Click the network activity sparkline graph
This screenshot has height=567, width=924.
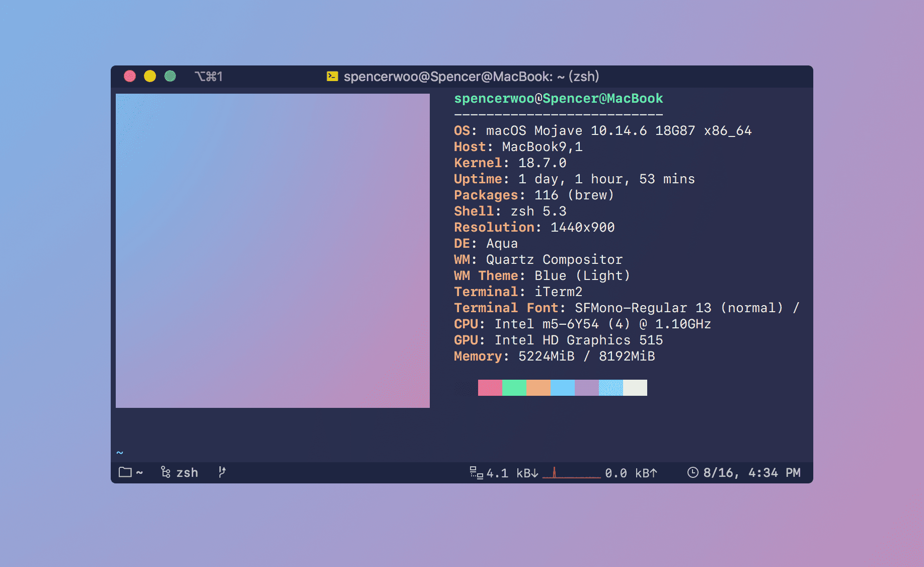click(x=572, y=472)
